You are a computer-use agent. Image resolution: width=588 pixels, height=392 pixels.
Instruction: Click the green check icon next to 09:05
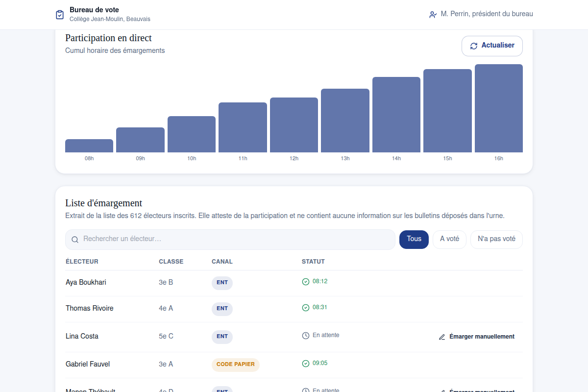click(x=306, y=364)
